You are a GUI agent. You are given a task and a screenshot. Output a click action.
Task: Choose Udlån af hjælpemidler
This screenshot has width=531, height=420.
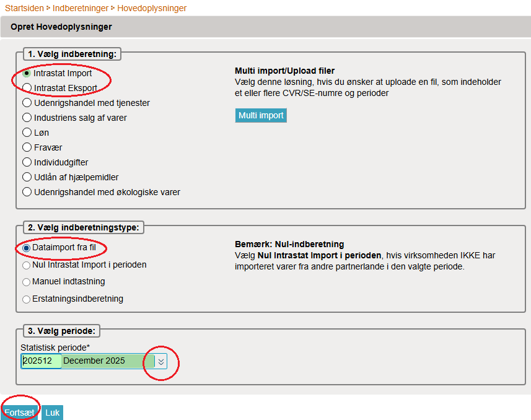point(27,177)
